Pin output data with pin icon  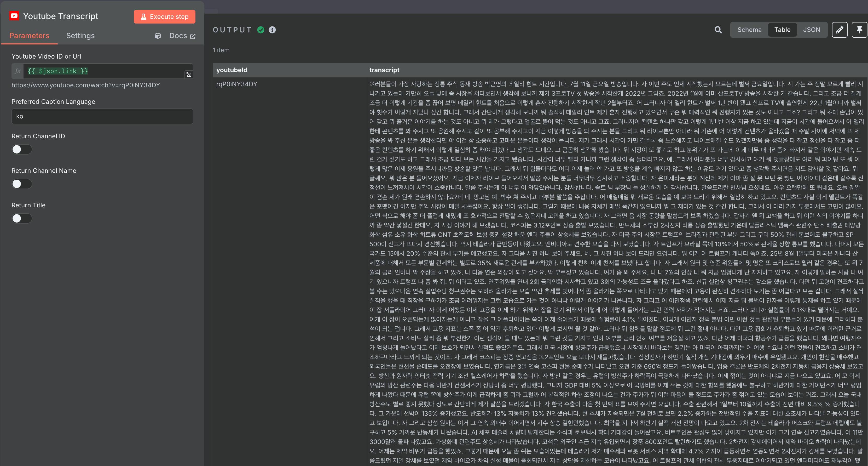point(860,30)
